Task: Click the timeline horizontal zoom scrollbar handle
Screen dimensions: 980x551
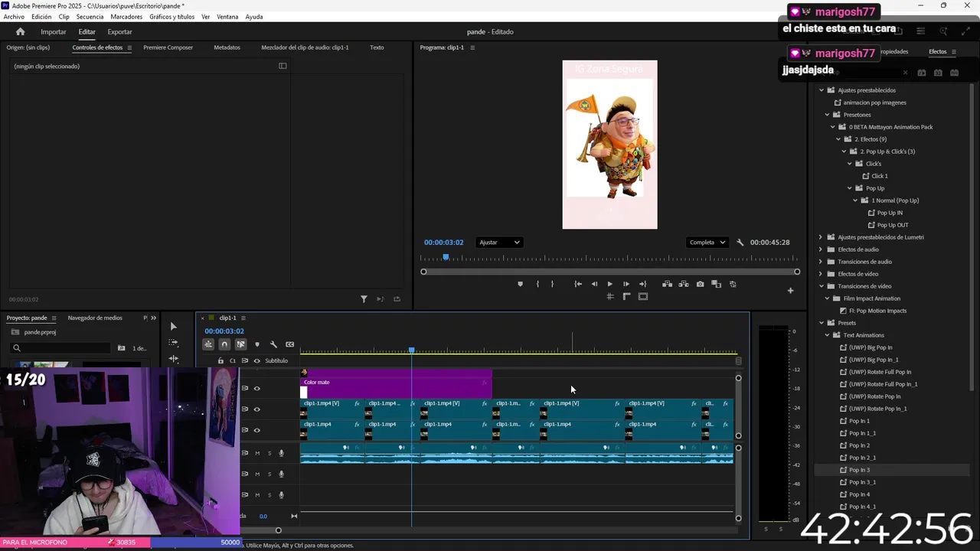Action: [x=278, y=530]
